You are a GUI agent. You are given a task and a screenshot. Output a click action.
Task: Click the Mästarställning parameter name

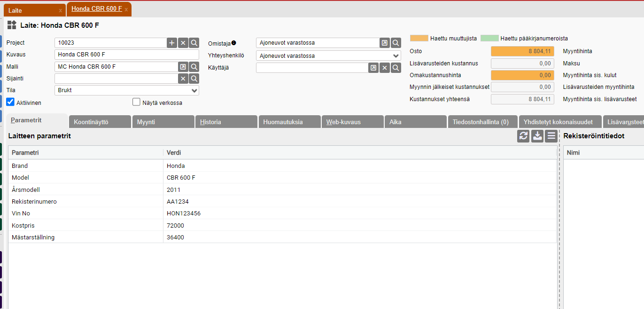[x=33, y=237]
